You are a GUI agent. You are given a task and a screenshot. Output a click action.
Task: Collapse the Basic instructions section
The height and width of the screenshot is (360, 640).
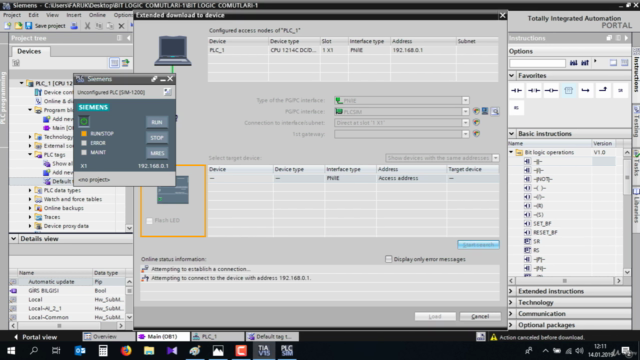tap(512, 133)
